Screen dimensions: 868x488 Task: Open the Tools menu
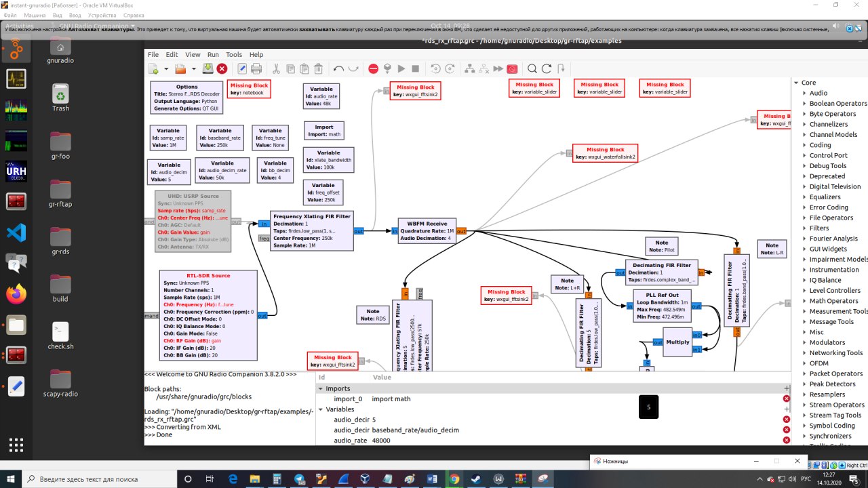tap(234, 54)
